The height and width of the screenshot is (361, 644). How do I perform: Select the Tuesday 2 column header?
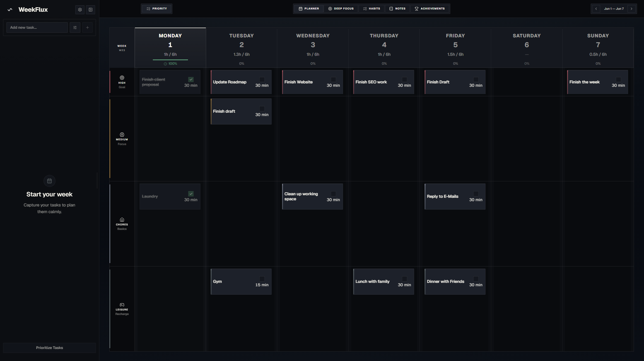pyautogui.click(x=242, y=48)
